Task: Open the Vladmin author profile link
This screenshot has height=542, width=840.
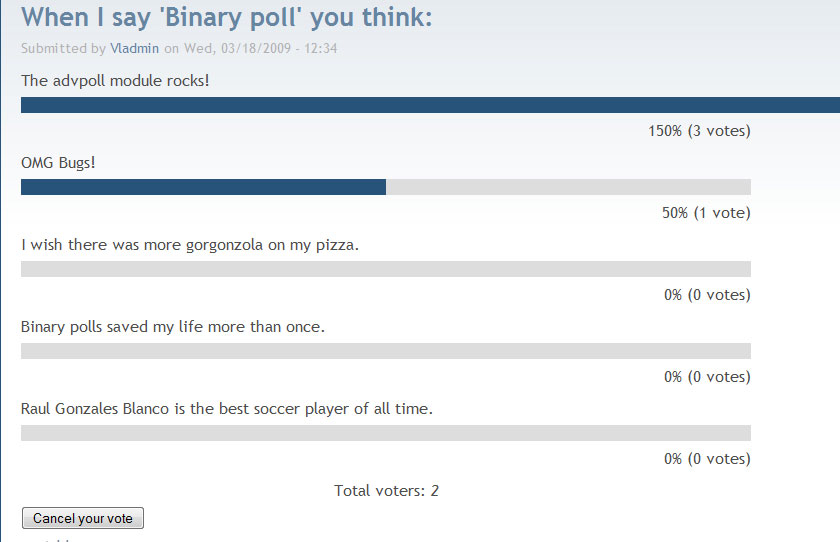Action: coord(134,48)
